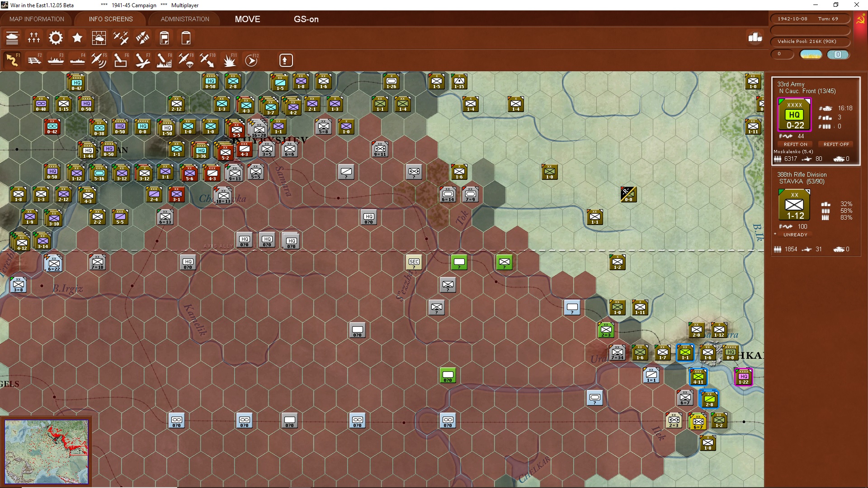Click the minimap overview thumbnail
The width and height of the screenshot is (868, 488).
pyautogui.click(x=46, y=452)
